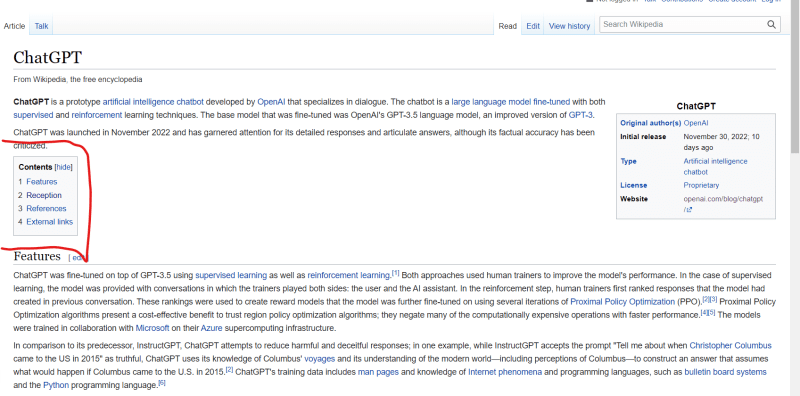Screen dimensions: 800x396
Task: Open citation [6] after programming language
Action: coord(162,383)
